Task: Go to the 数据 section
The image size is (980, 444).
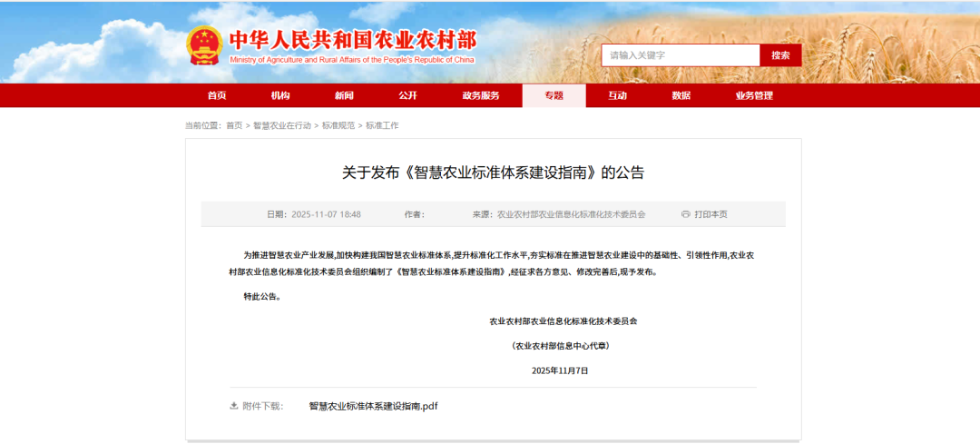Action: click(x=681, y=95)
